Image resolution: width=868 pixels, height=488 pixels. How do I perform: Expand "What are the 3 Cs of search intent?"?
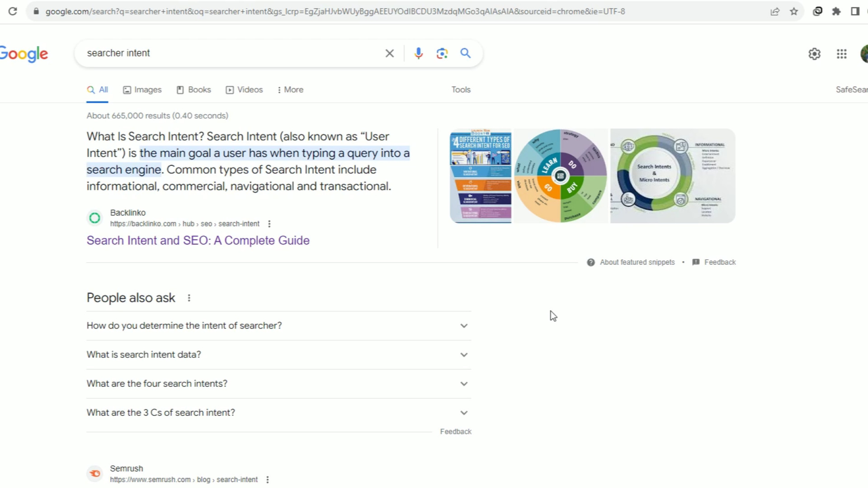[278, 413]
